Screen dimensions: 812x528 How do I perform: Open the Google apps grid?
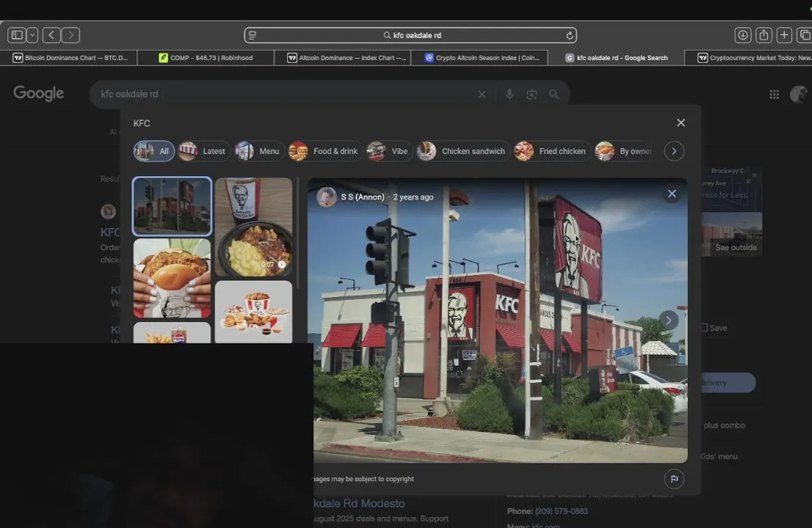coord(774,95)
